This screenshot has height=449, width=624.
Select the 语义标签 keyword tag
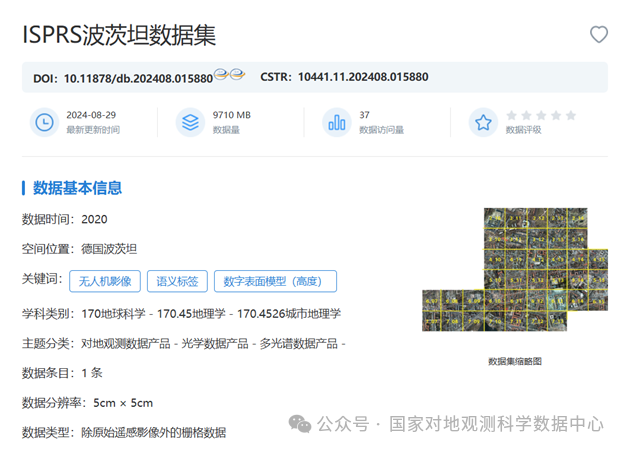coord(177,281)
